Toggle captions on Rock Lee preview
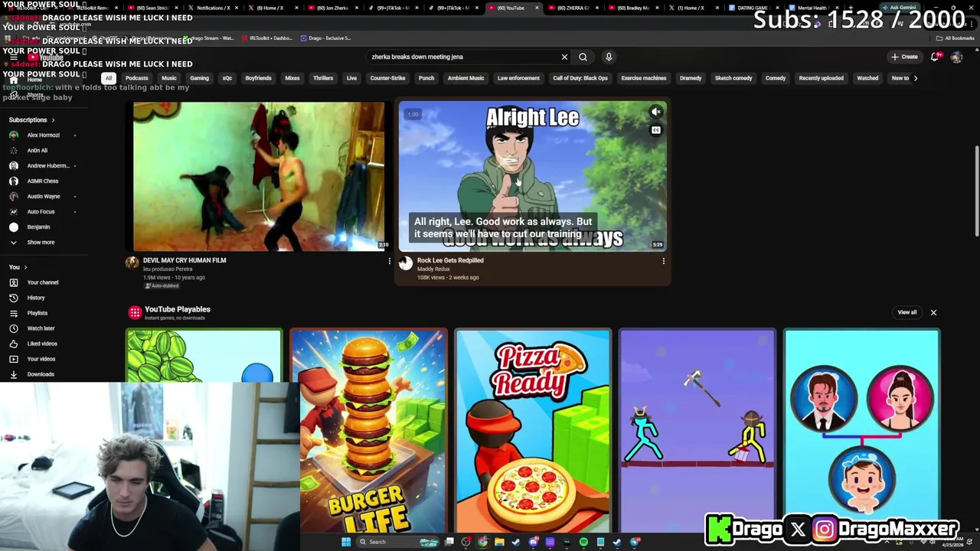The image size is (980, 551). (656, 130)
